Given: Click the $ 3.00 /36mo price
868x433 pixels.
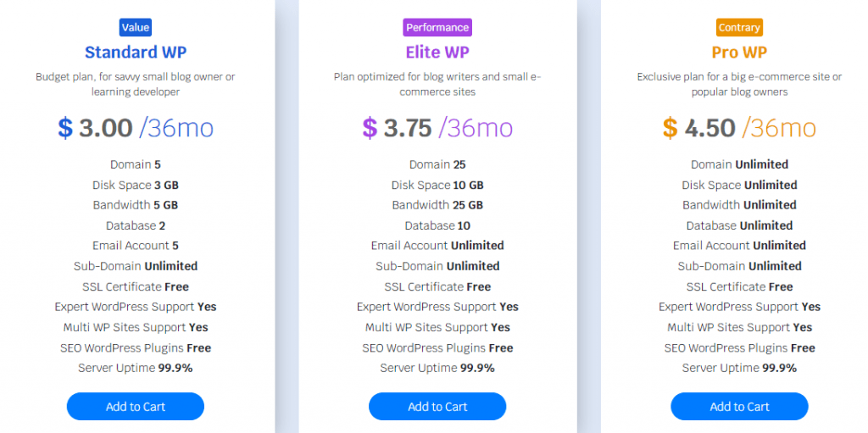Looking at the screenshot, I should click(136, 128).
